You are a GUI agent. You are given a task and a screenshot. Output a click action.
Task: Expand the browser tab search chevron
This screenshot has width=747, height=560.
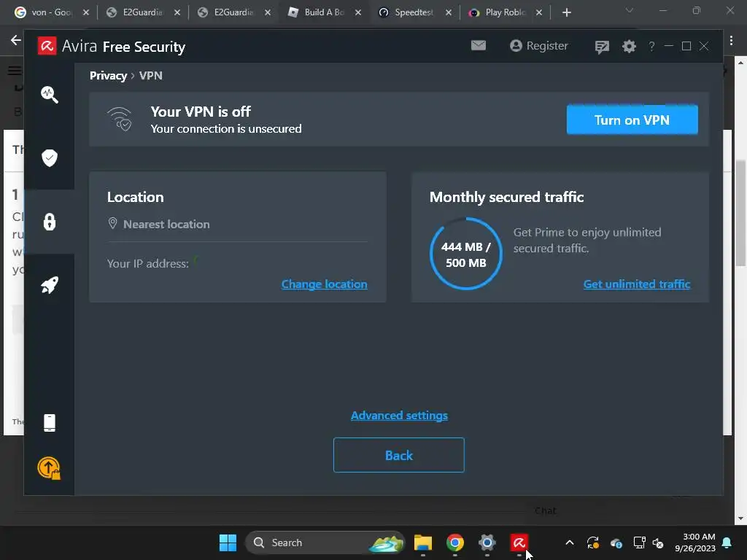tap(630, 10)
